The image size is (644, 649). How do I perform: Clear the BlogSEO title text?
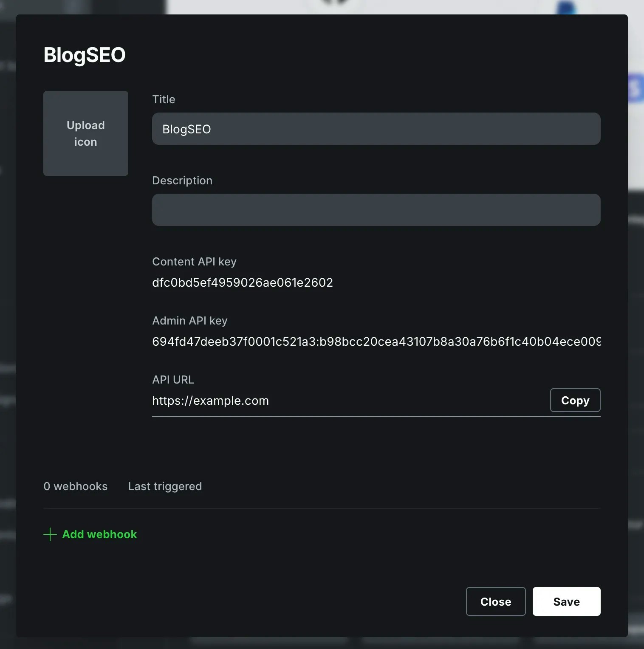(x=376, y=129)
